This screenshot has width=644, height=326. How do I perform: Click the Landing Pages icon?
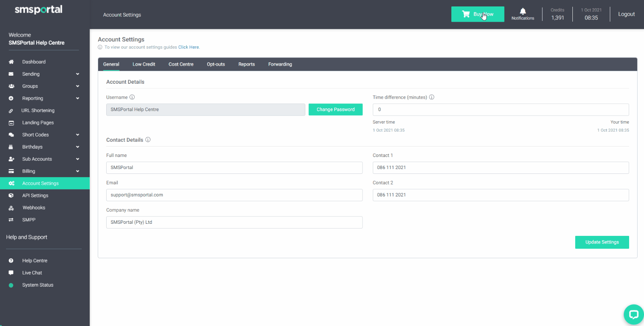(11, 123)
